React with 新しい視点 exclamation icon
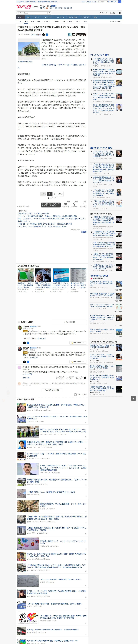Screen dimensions: 138x644 (83, 204)
